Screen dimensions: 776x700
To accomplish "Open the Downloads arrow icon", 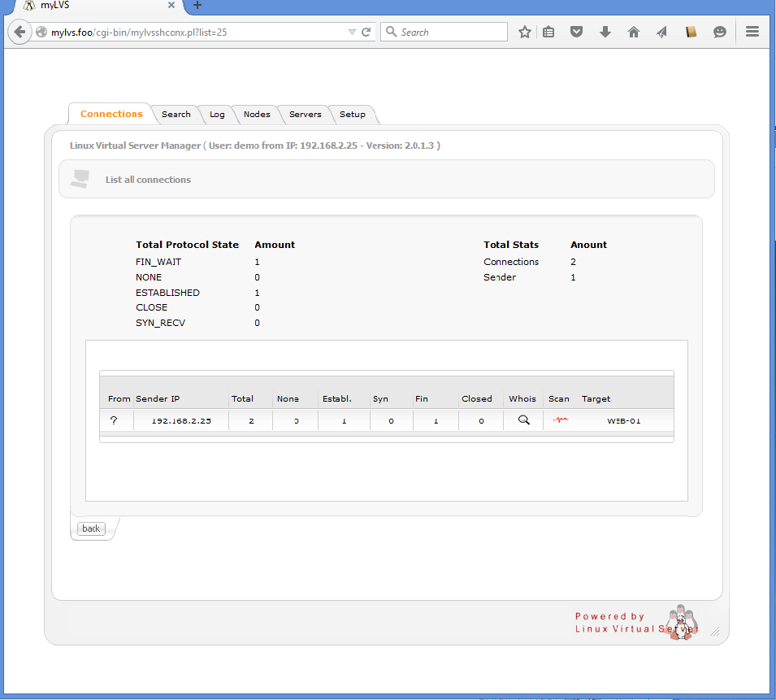I will pyautogui.click(x=605, y=33).
